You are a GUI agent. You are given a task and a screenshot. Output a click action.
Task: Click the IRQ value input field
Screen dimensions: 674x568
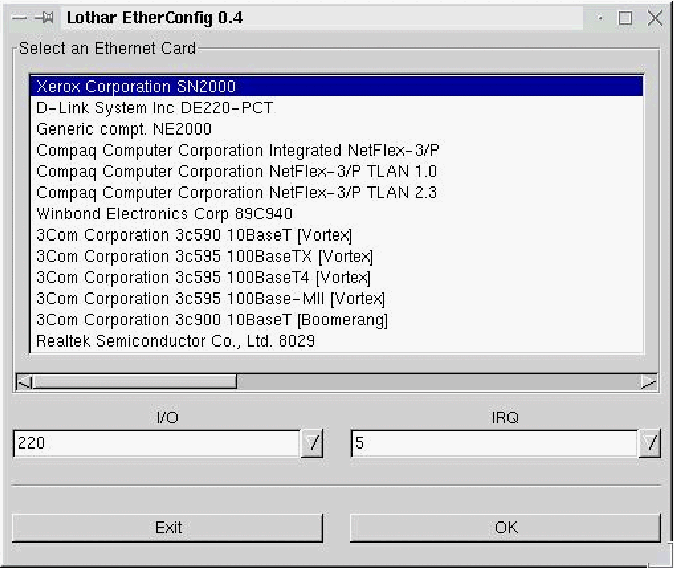[494, 443]
